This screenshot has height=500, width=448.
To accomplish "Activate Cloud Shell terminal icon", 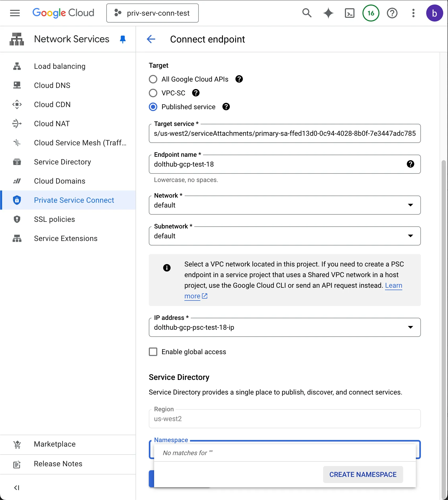I will [x=349, y=13].
